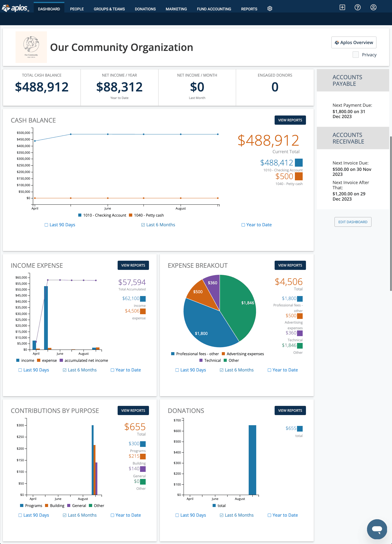Click the organization logo image
Viewport: 392px width, 544px height.
(31, 47)
